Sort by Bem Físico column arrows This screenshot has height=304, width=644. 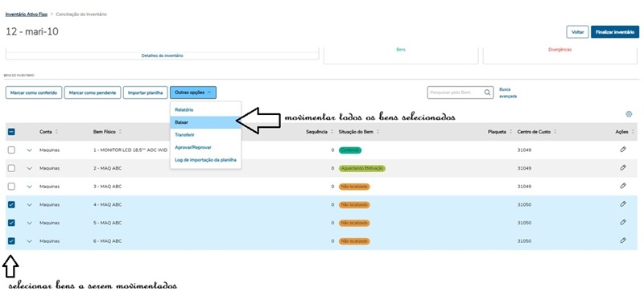[x=119, y=132]
